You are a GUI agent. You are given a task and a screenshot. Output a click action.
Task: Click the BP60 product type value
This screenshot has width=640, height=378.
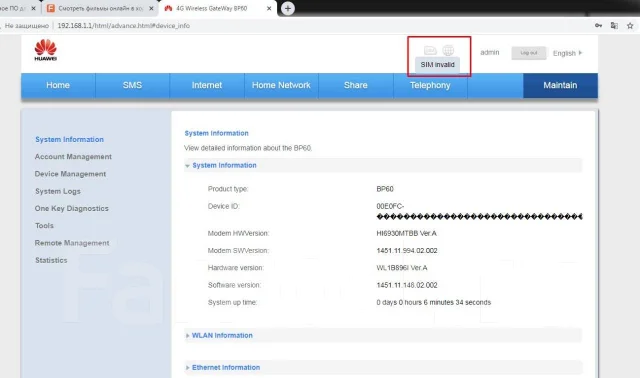(x=385, y=189)
